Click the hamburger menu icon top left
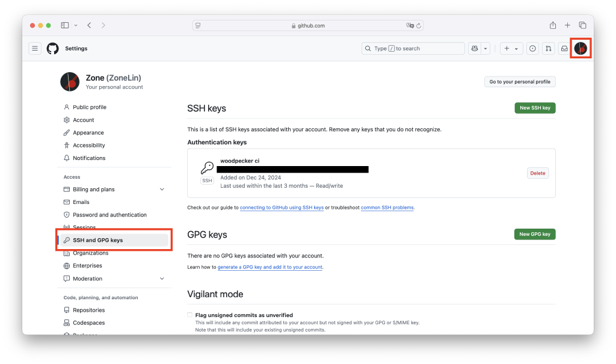Viewport: 616px width, 364px height. click(x=34, y=48)
